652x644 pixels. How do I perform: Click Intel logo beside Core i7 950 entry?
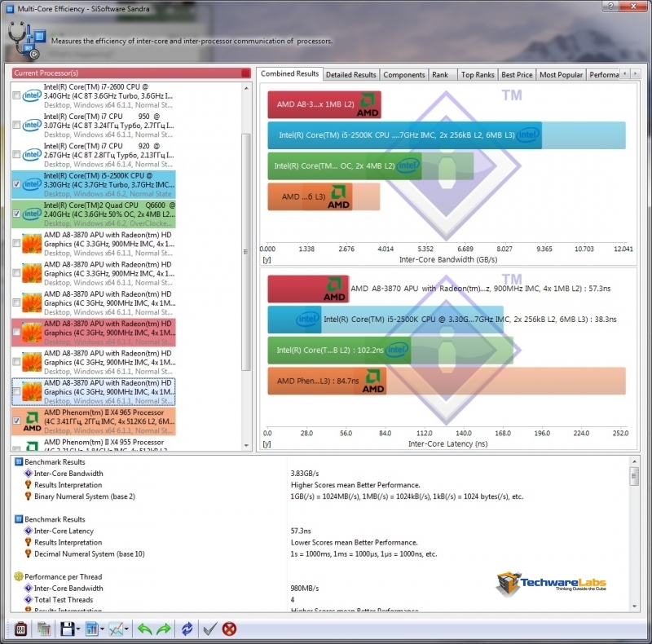pyautogui.click(x=32, y=125)
